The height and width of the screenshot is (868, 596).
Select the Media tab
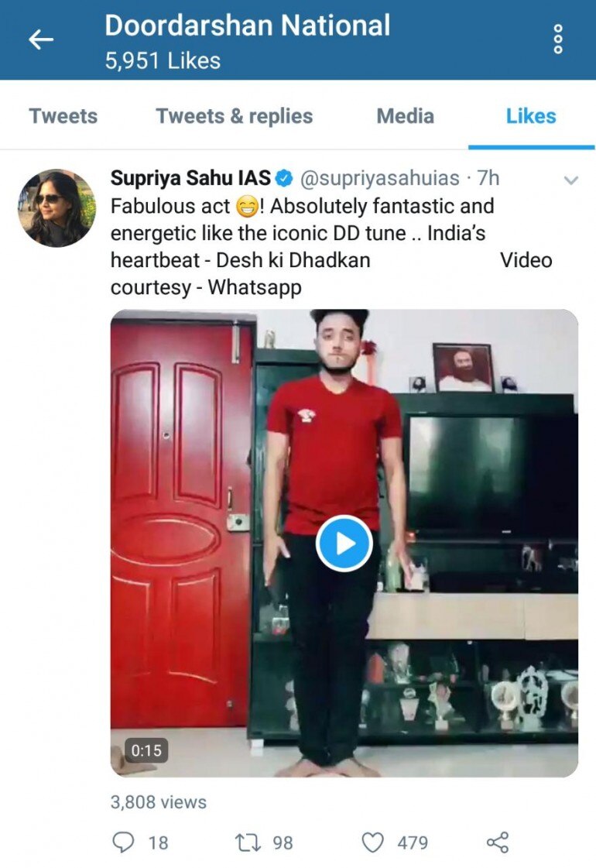click(405, 116)
